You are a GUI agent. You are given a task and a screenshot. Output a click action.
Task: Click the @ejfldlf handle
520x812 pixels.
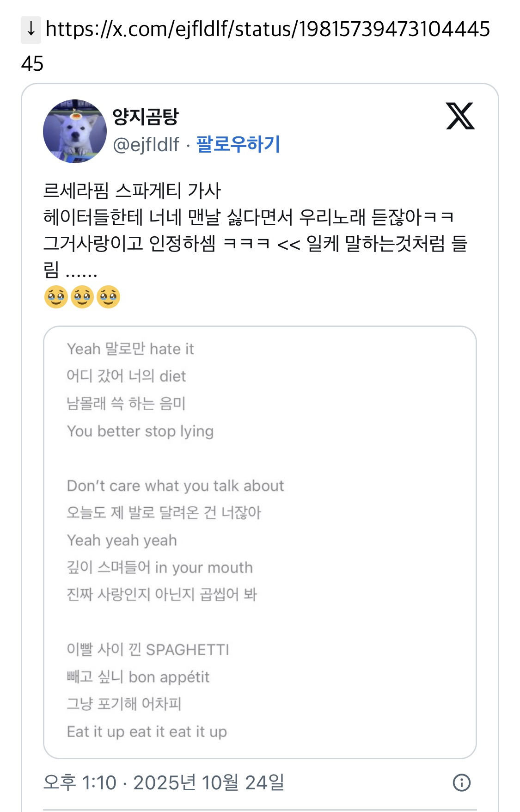146,145
